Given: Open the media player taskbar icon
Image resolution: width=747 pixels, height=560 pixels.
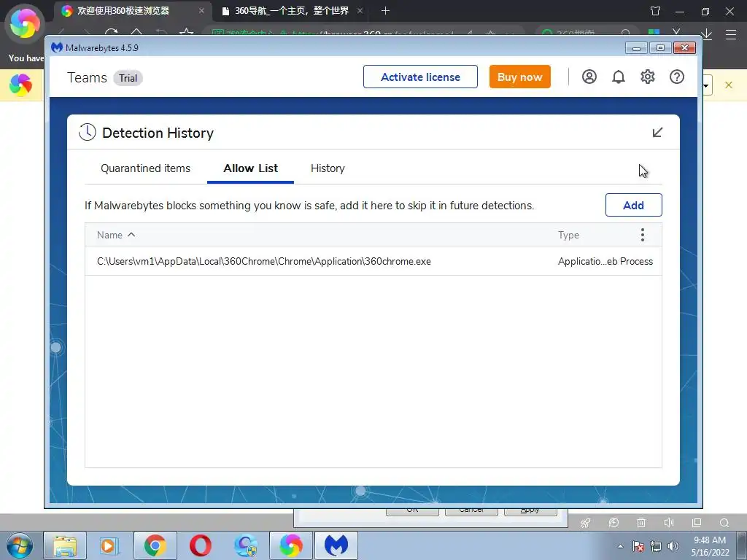Looking at the screenshot, I should tap(109, 545).
